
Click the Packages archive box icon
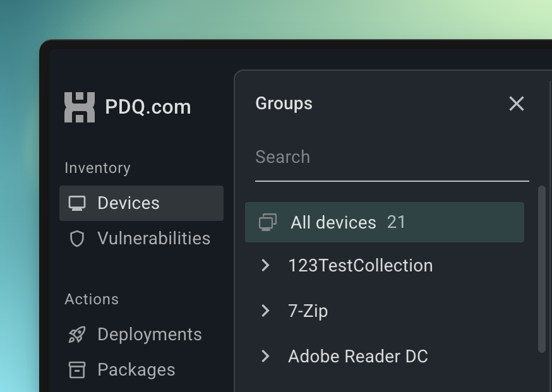click(x=77, y=370)
